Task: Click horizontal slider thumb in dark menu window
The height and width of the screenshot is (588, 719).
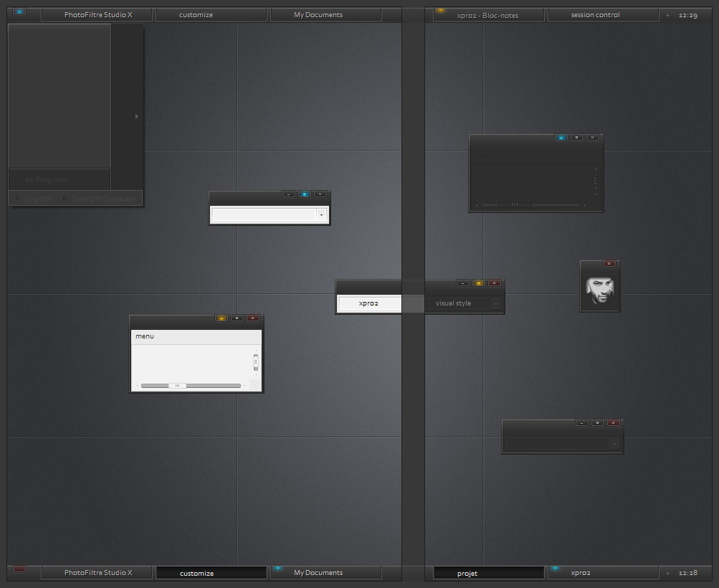Action: click(515, 205)
